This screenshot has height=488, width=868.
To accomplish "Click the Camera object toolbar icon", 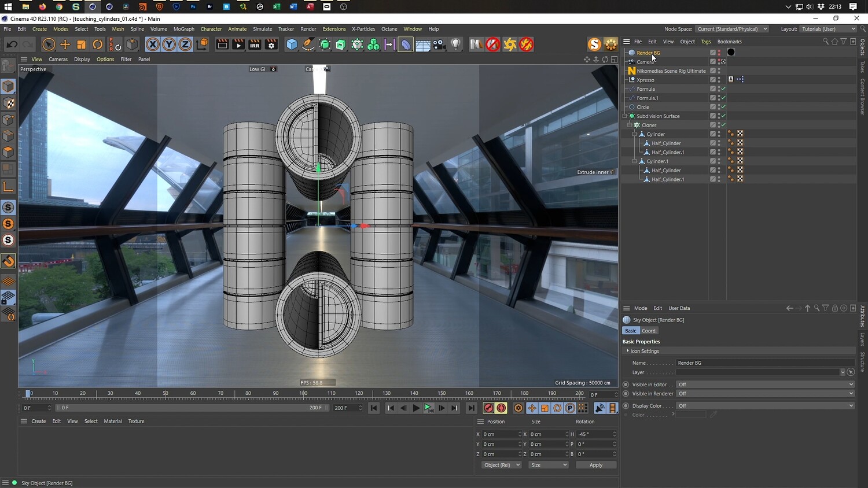I will 439,45.
